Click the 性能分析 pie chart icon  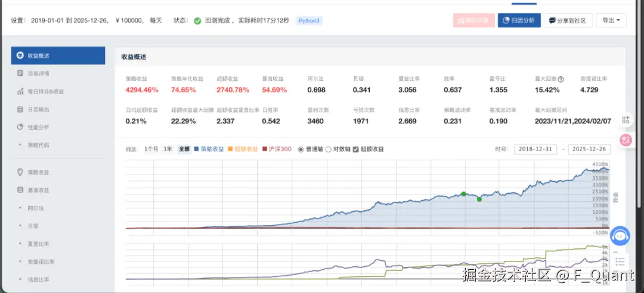(x=20, y=127)
